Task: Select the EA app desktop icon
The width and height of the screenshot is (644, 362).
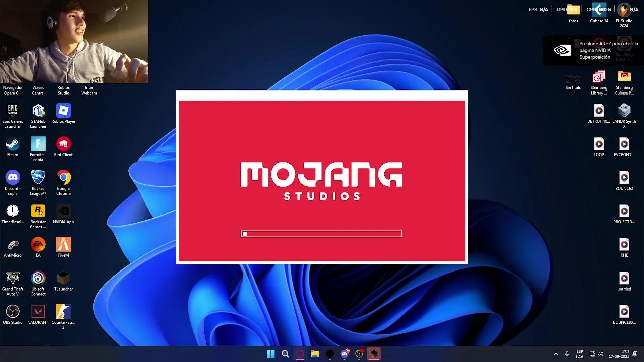Action: [38, 248]
